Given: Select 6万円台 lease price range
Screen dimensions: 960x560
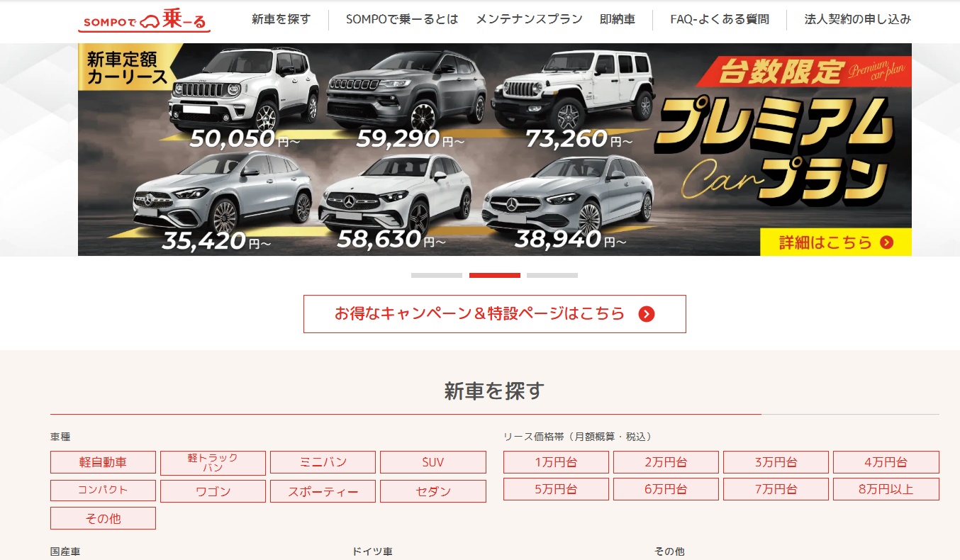Looking at the screenshot, I should (666, 489).
